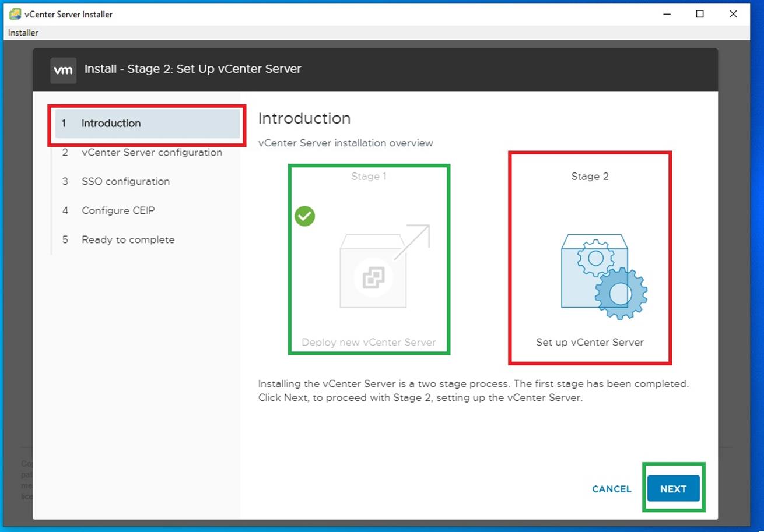Click the green Stage 1 completed checkmark

pyautogui.click(x=304, y=216)
